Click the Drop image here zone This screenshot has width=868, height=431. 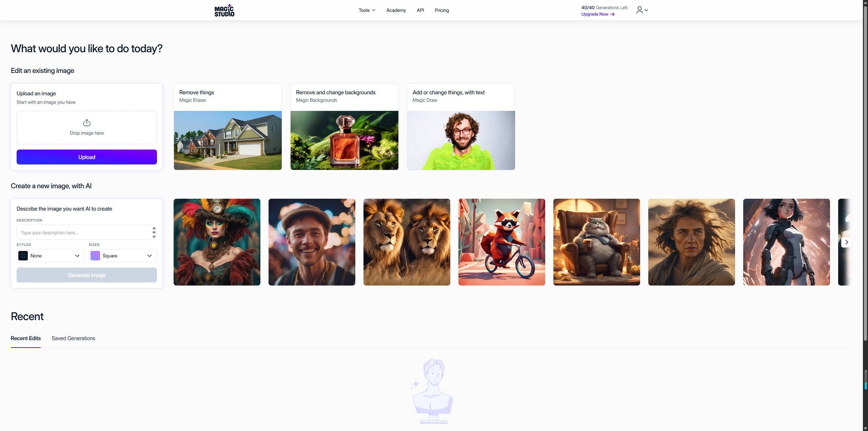87,128
